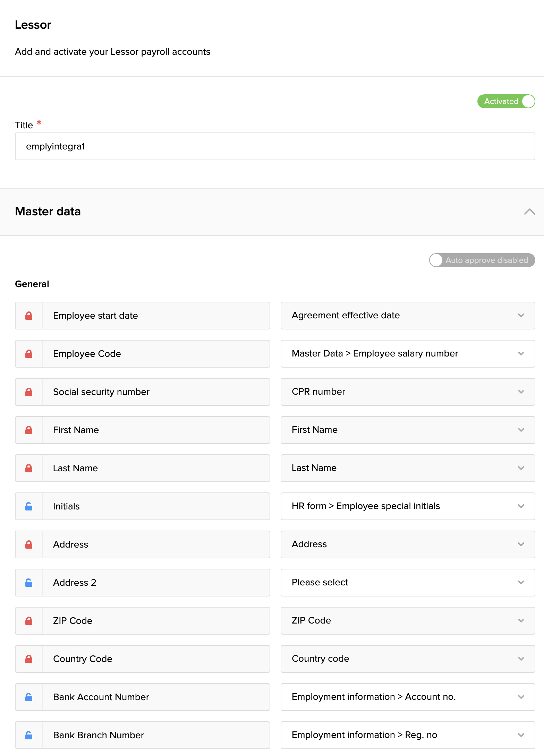Click the unlocked icon for Bank Branch Number
The image size is (544, 756).
click(29, 735)
